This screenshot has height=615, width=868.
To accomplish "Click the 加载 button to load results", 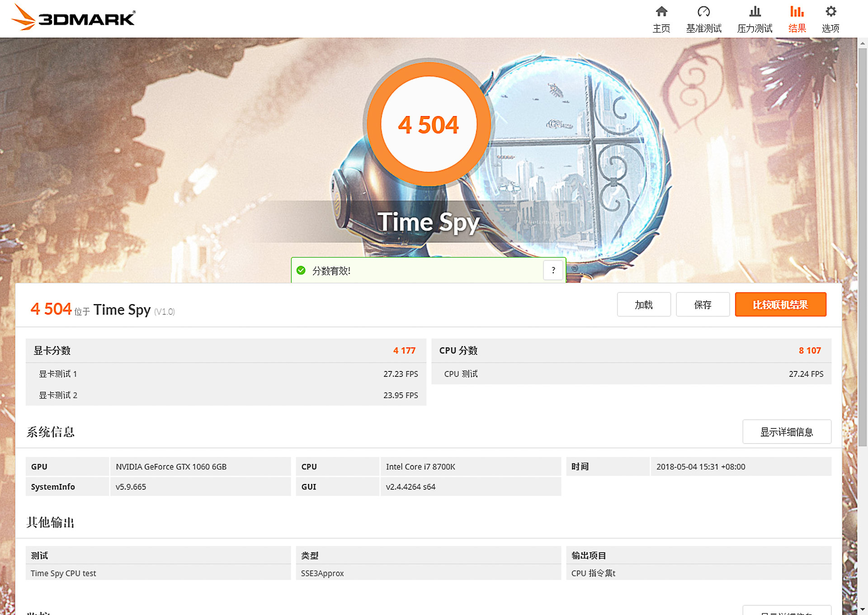I will [x=644, y=305].
